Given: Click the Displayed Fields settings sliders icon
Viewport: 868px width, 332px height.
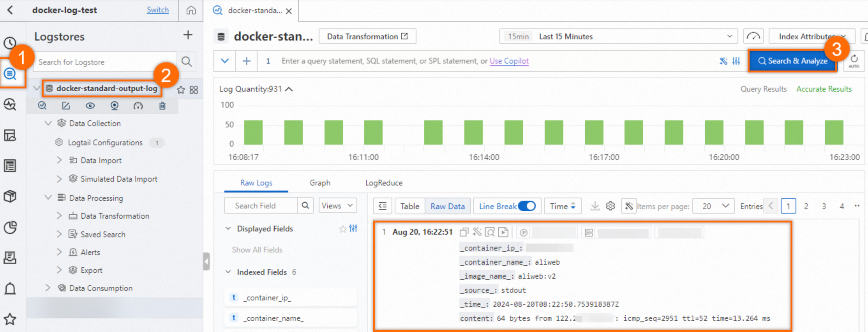Looking at the screenshot, I should coord(354,229).
